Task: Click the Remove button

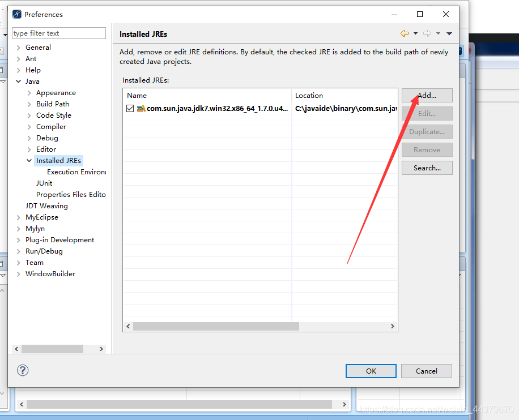Action: click(427, 150)
